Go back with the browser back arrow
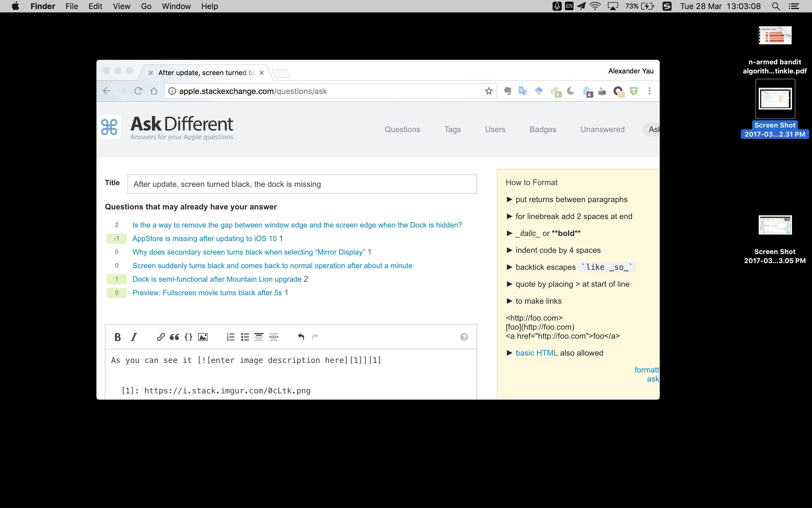 [106, 91]
